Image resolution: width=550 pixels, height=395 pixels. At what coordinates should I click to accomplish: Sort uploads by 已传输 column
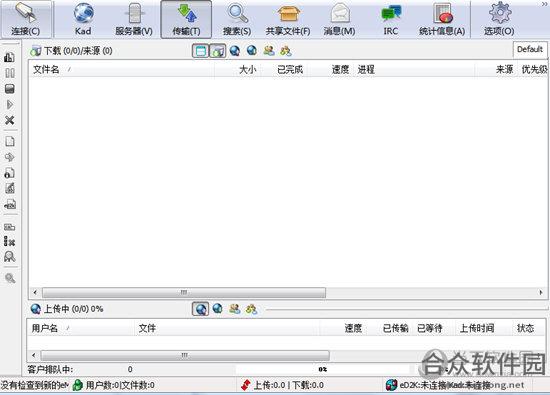390,328
